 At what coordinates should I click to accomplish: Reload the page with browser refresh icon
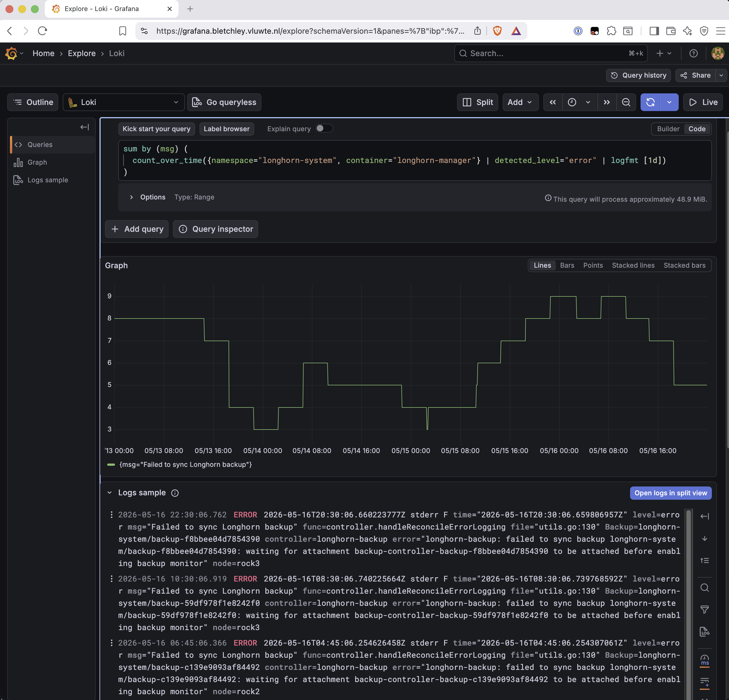click(x=42, y=31)
